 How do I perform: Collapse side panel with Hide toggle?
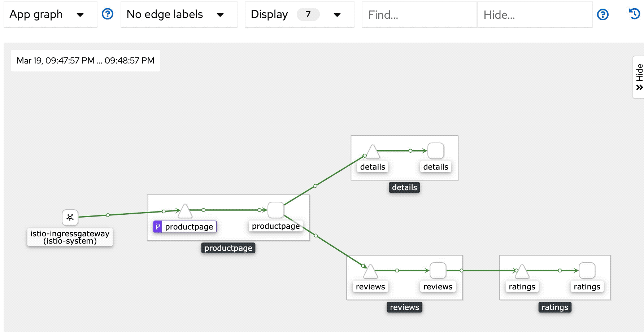(x=639, y=77)
